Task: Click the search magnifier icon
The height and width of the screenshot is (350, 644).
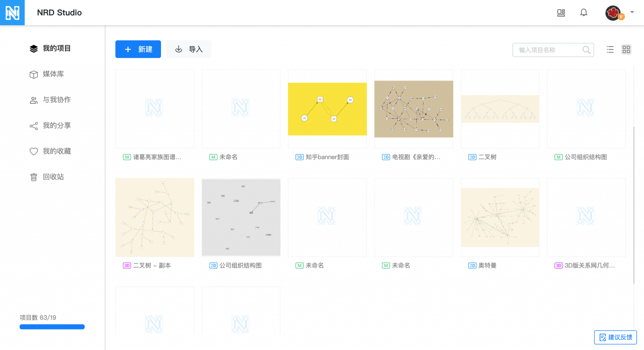Action: point(586,50)
